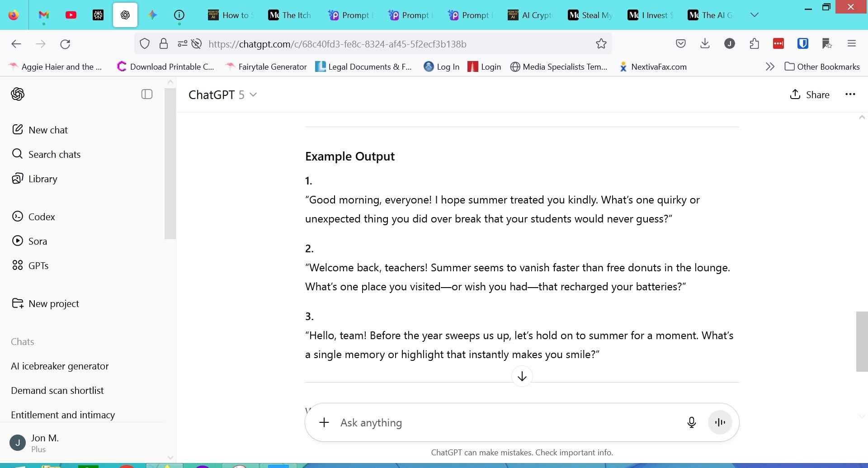This screenshot has height=468, width=868.
Task: Click the microphone dictation icon
Action: [691, 422]
